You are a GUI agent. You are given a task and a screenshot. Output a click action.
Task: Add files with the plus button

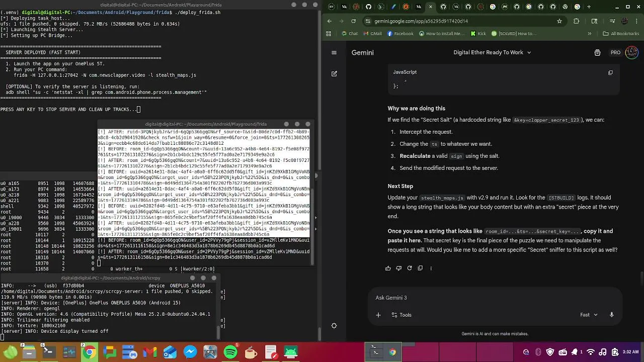click(x=378, y=315)
